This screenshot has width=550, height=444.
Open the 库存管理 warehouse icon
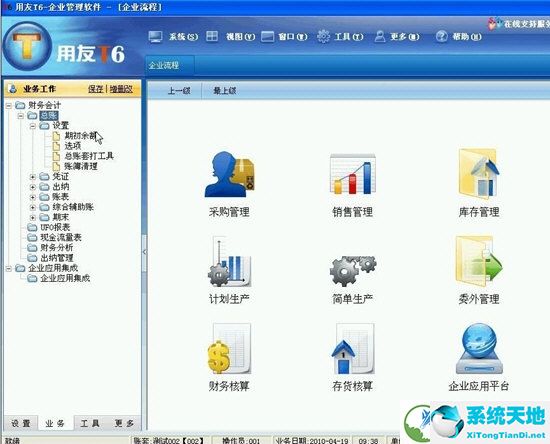[x=479, y=174]
